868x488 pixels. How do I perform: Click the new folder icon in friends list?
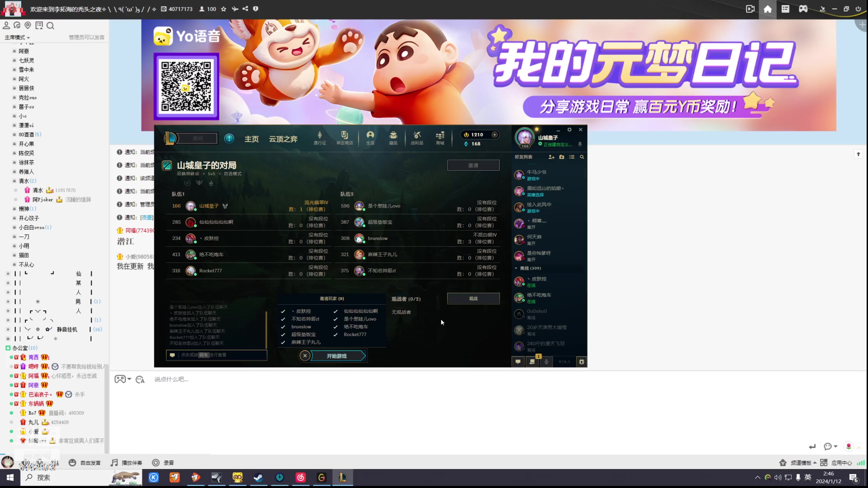click(561, 157)
